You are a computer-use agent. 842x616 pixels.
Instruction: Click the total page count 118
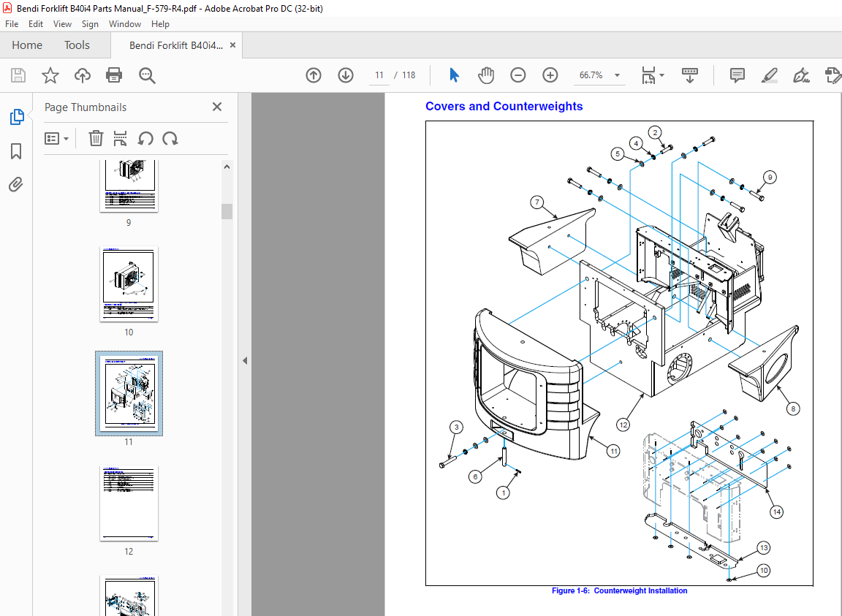(x=409, y=75)
